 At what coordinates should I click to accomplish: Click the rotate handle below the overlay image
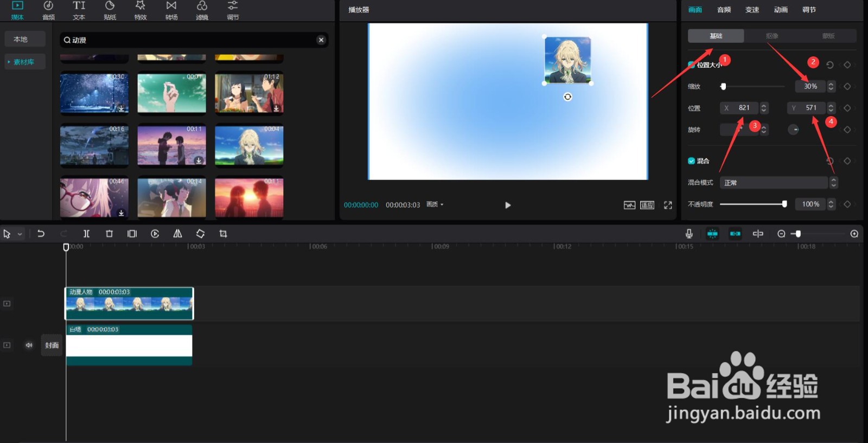pos(567,97)
